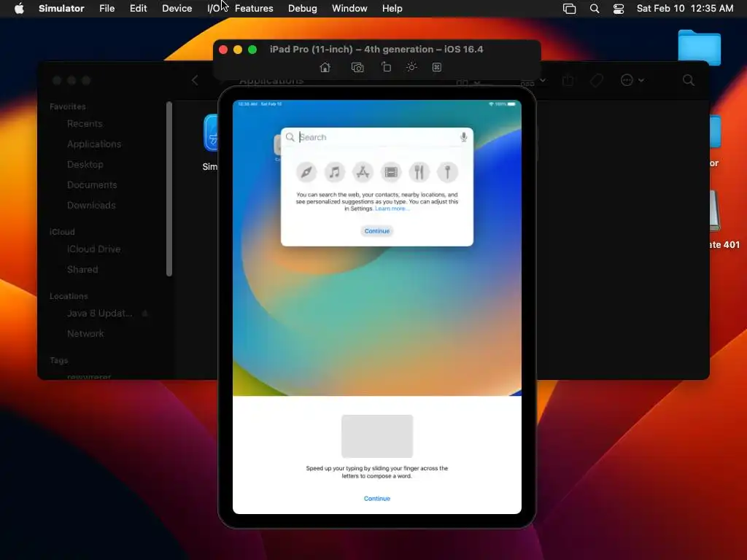Open the Debug menu
This screenshot has width=747, height=560.
pos(303,8)
